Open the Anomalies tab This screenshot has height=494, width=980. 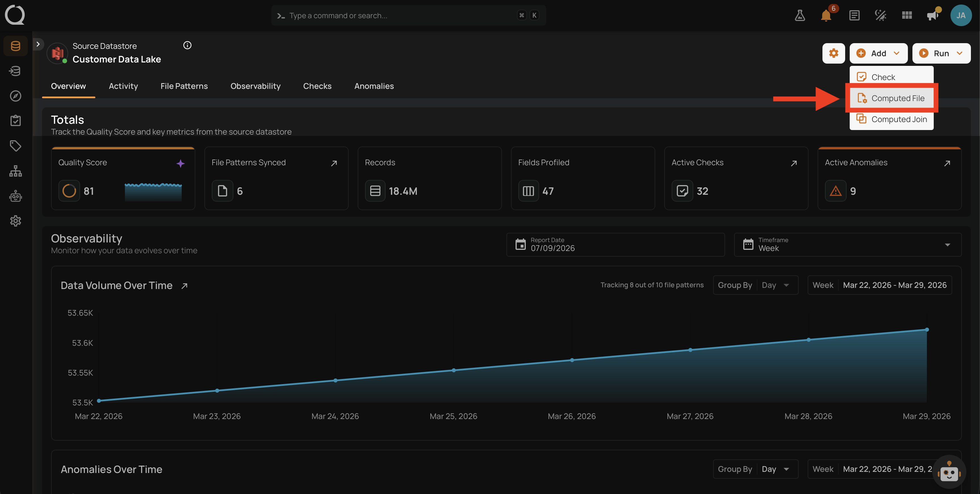[374, 86]
